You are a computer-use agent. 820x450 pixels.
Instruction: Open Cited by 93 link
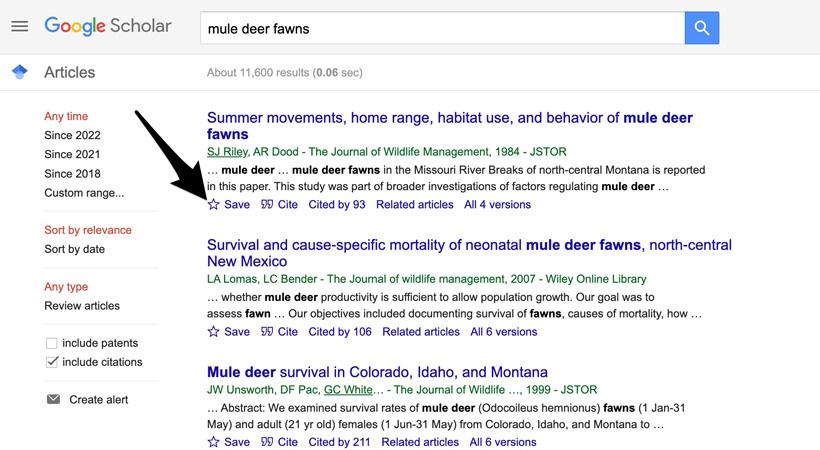click(x=337, y=204)
